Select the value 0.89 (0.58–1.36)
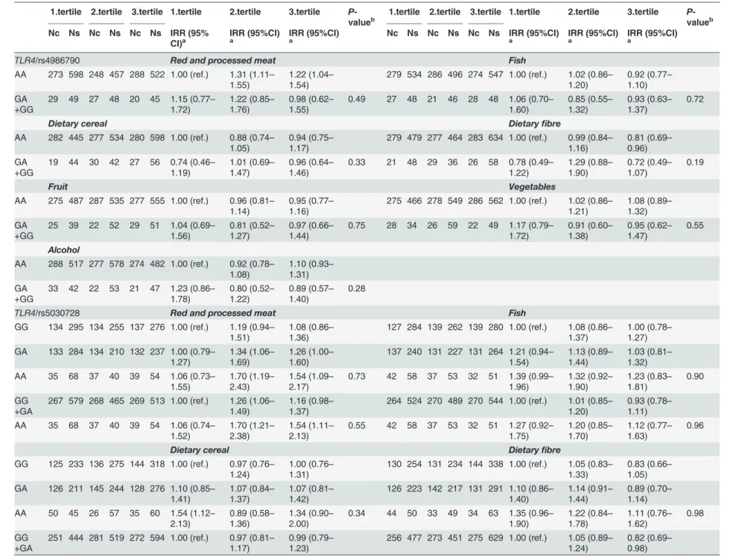The height and width of the screenshot is (560, 733). click(252, 518)
